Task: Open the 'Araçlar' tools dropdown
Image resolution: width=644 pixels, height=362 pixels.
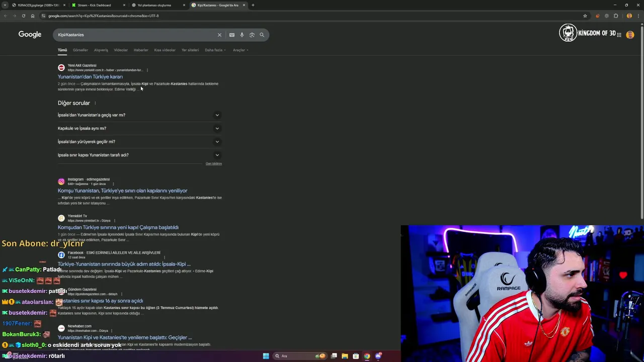Action: coord(240,50)
